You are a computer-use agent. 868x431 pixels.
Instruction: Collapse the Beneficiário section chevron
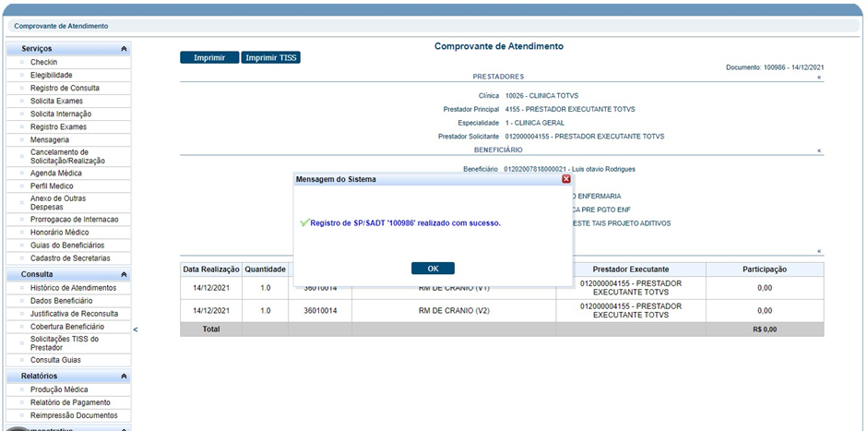(819, 150)
